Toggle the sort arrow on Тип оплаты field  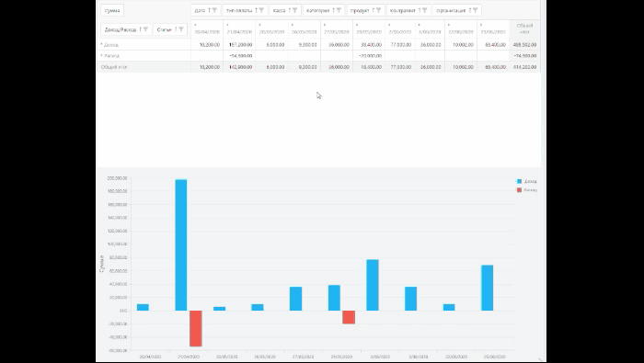click(256, 10)
